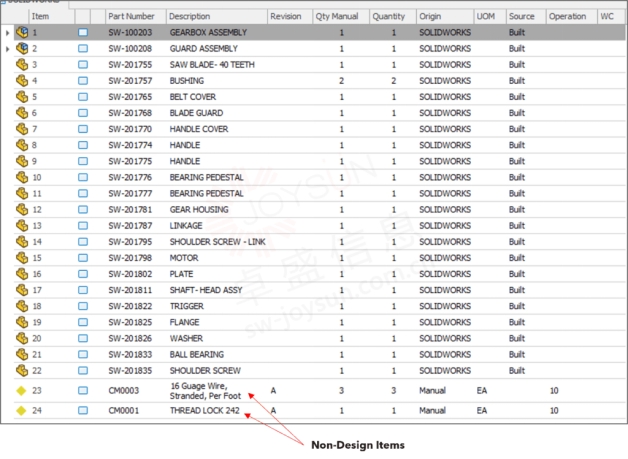The width and height of the screenshot is (628, 459).
Task: Click the part icon for MOTOR row
Action: (x=22, y=258)
